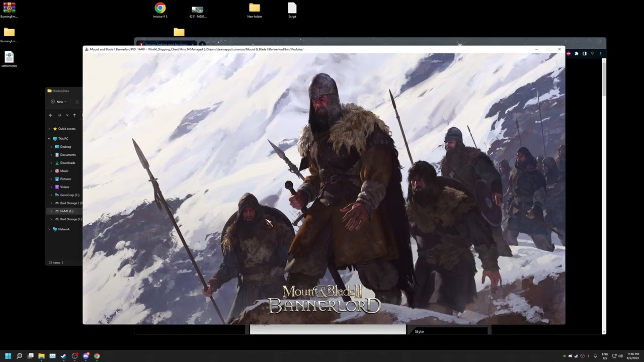Image resolution: width=644 pixels, height=362 pixels.
Task: Open the recent locations dropdown in Explorer
Action: click(67, 115)
